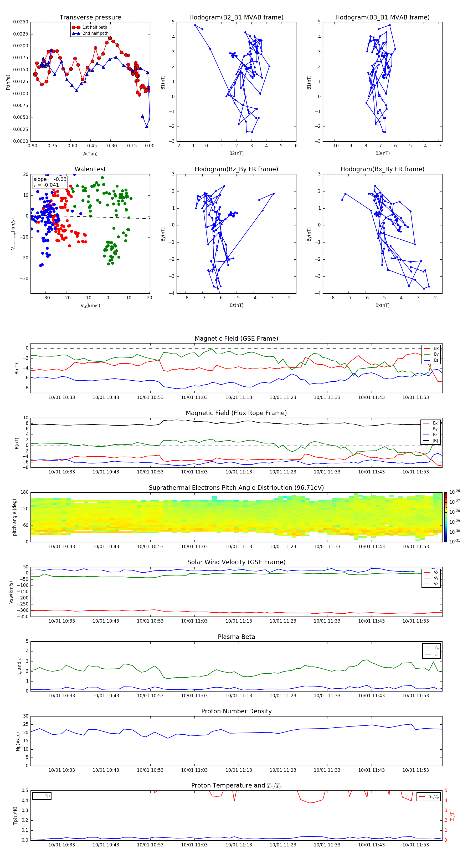This screenshot has height=868, width=473.
Task: Click the 'Vx' velocity legend entry
Action: coord(431,572)
